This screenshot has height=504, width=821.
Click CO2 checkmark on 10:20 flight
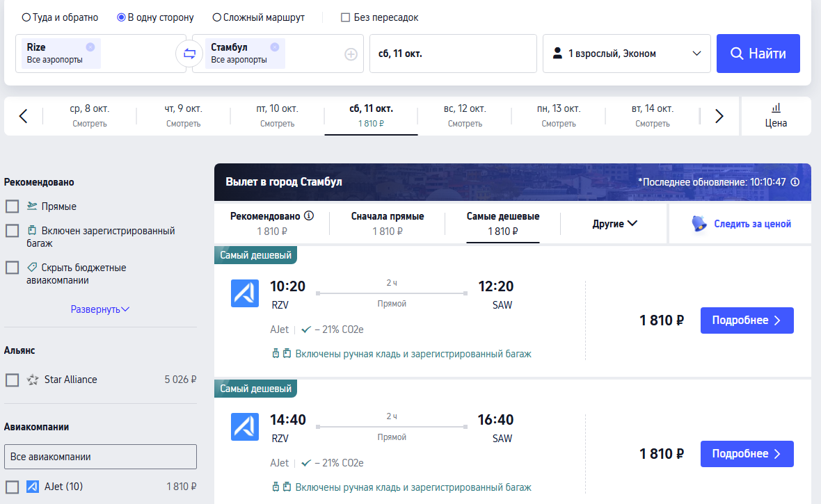click(306, 330)
